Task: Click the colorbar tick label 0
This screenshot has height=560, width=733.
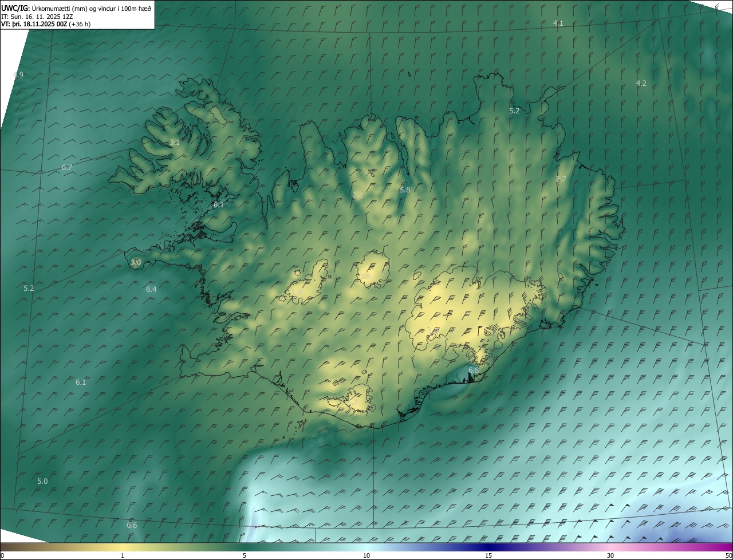Action: [2, 555]
